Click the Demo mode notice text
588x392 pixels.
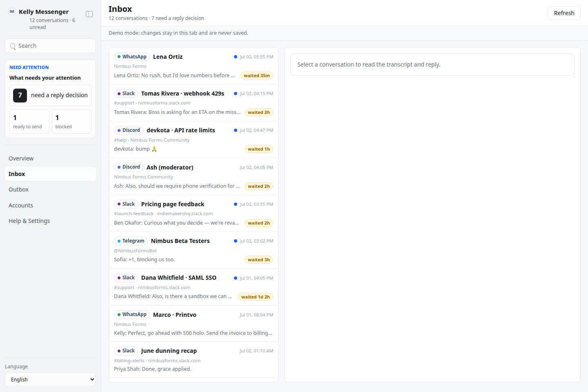(178, 33)
